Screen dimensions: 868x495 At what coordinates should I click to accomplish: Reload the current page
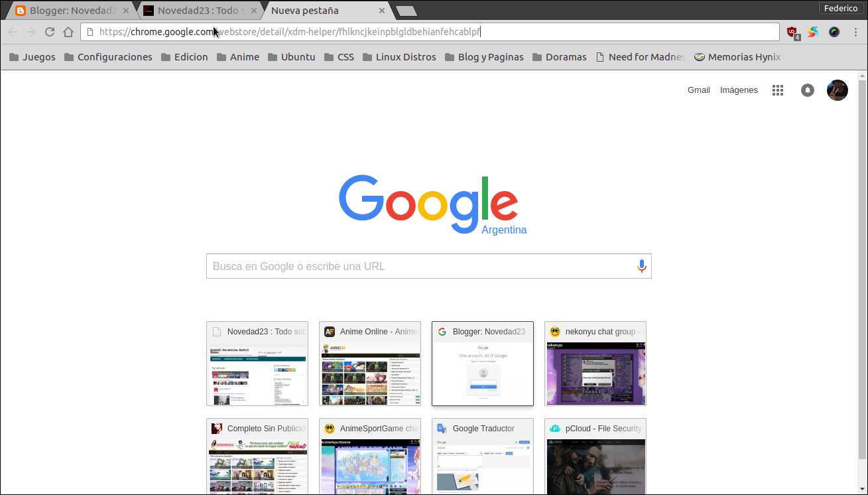click(50, 32)
